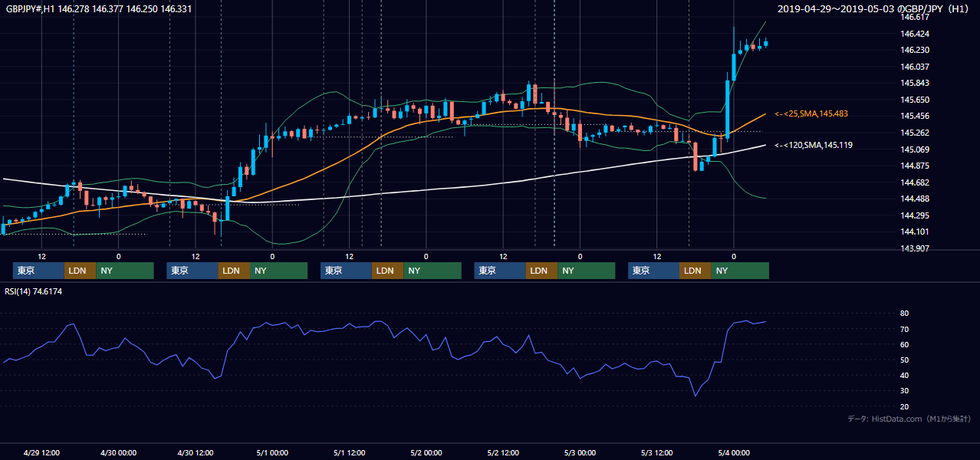This screenshot has width=980, height=460.
Task: Click price axis value 145.843
Action: (915, 83)
